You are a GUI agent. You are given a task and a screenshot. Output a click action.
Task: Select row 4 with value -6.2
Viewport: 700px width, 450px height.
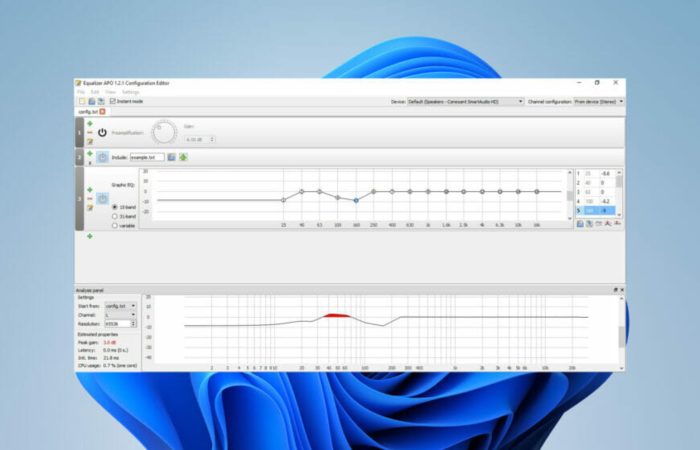coord(595,201)
